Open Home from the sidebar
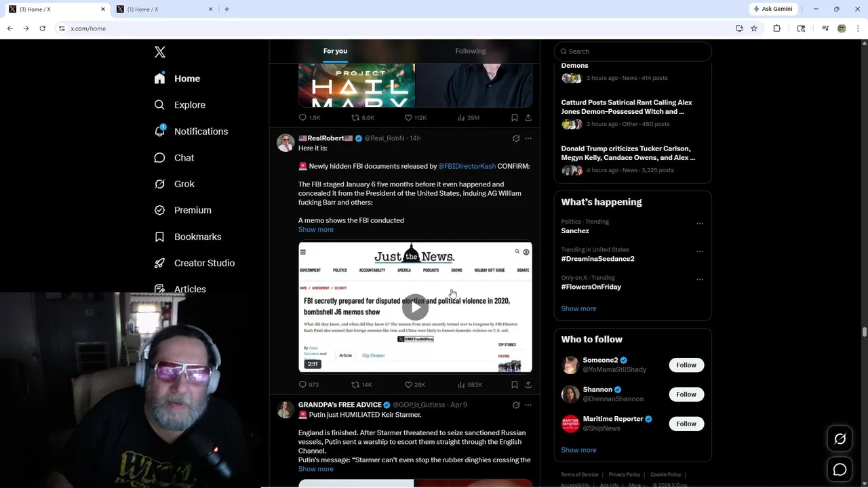This screenshot has width=868, height=488. [177, 79]
